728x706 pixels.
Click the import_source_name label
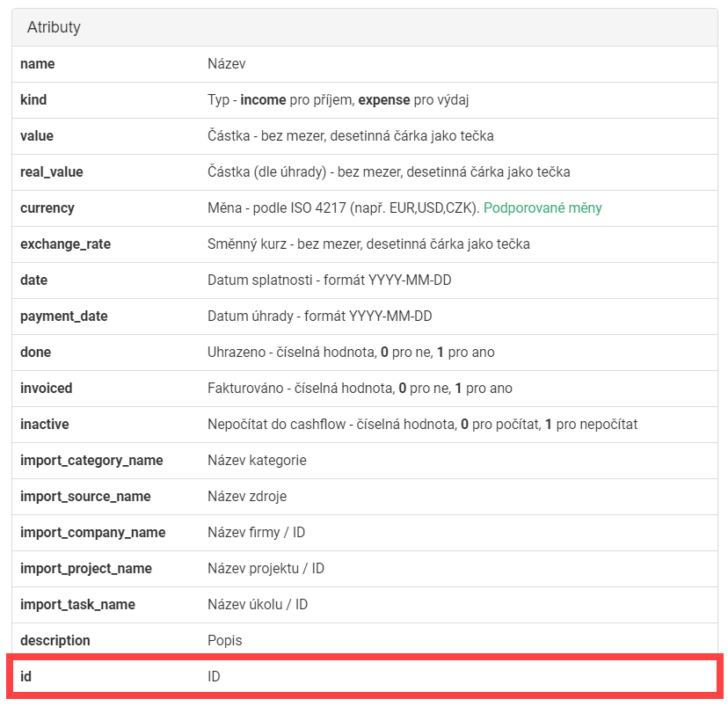85,497
